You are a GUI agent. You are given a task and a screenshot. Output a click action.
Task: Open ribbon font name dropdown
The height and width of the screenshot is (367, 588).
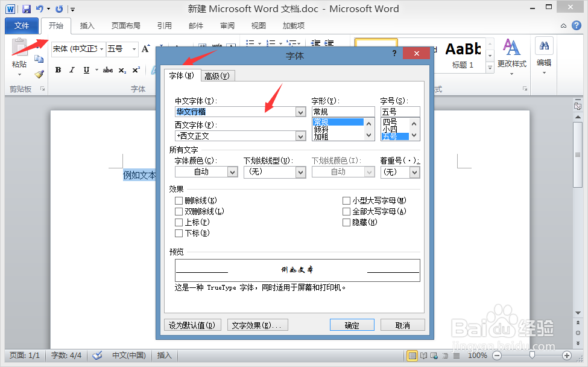(x=101, y=49)
